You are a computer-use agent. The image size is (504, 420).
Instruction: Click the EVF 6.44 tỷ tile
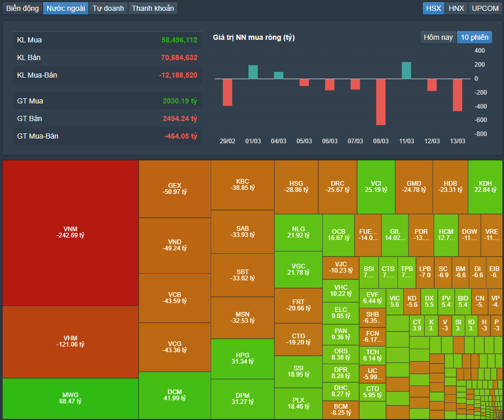pos(372,298)
